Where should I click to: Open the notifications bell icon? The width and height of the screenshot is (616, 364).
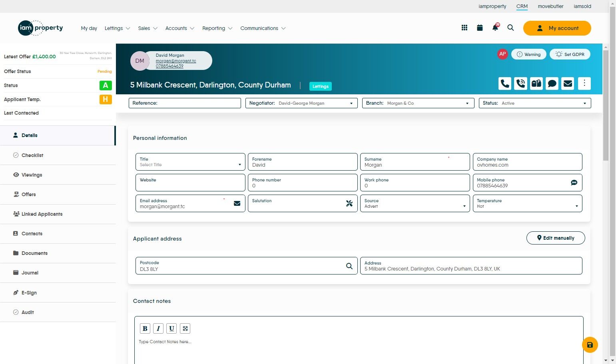click(x=495, y=28)
